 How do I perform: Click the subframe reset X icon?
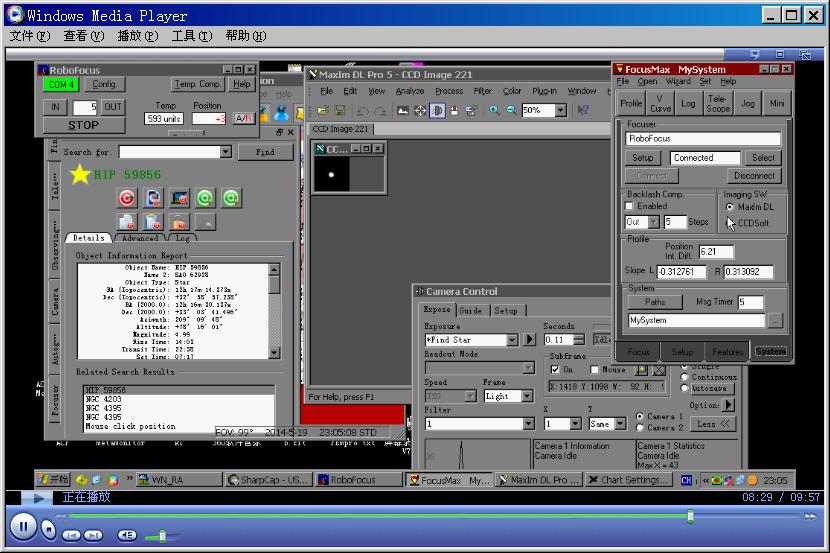[658, 369]
